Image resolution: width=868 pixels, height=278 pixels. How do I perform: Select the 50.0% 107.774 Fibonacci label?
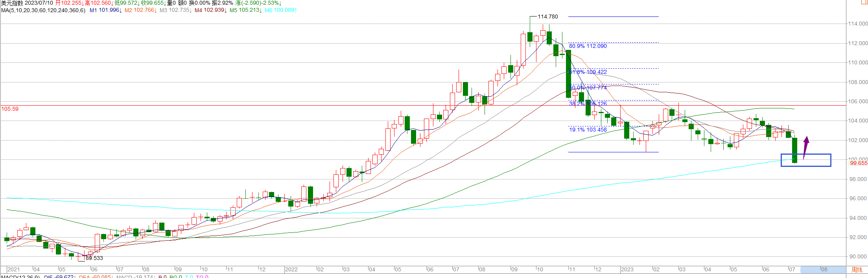(588, 88)
